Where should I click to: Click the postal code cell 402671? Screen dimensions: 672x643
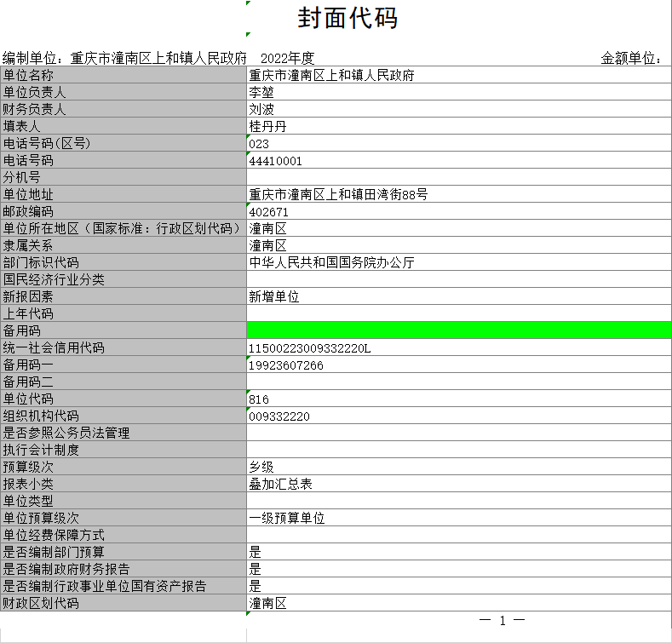click(x=459, y=211)
